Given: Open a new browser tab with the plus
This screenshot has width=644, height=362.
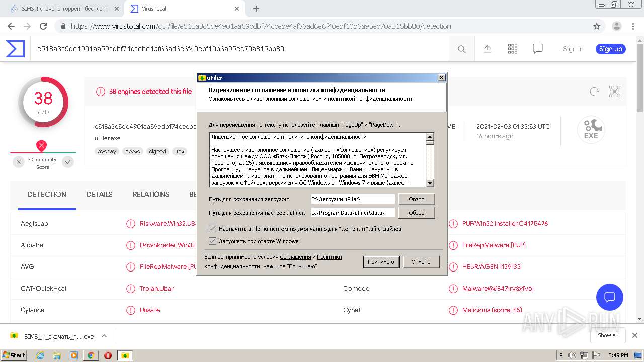Looking at the screenshot, I should [256, 9].
